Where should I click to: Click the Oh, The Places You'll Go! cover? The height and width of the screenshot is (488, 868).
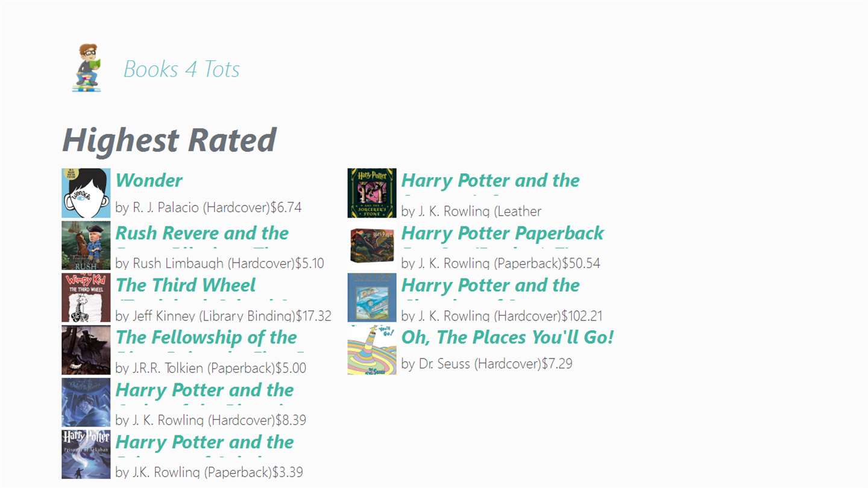pos(372,350)
